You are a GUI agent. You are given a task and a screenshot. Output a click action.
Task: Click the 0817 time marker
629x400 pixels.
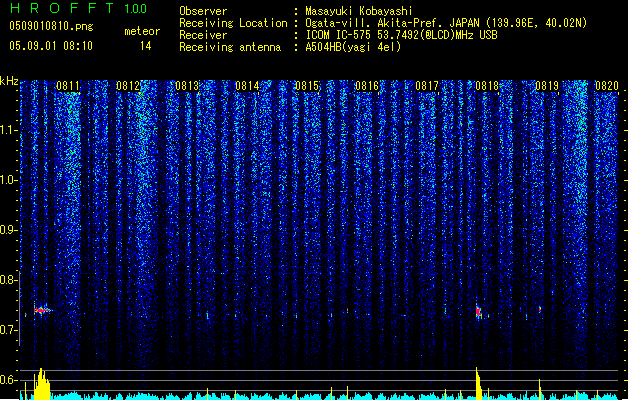[427, 86]
